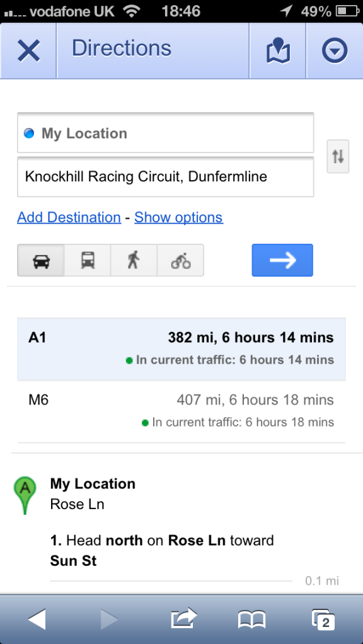Go back with Safari back arrow
The width and height of the screenshot is (363, 644).
[x=37, y=619]
